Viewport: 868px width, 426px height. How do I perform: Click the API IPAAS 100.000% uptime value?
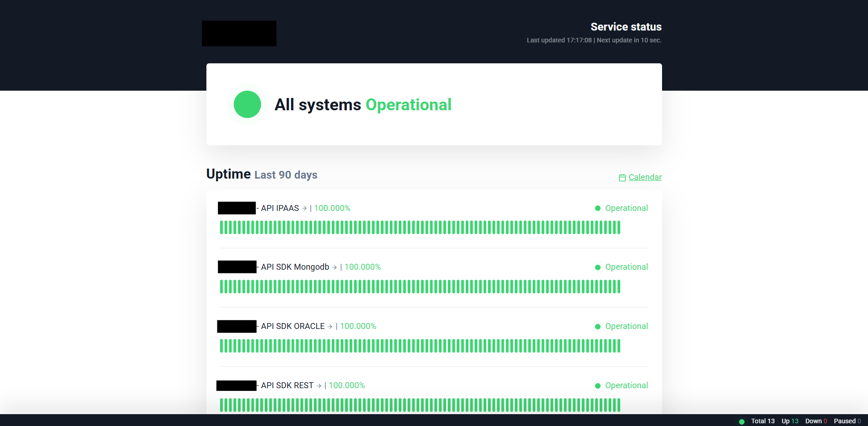point(332,208)
